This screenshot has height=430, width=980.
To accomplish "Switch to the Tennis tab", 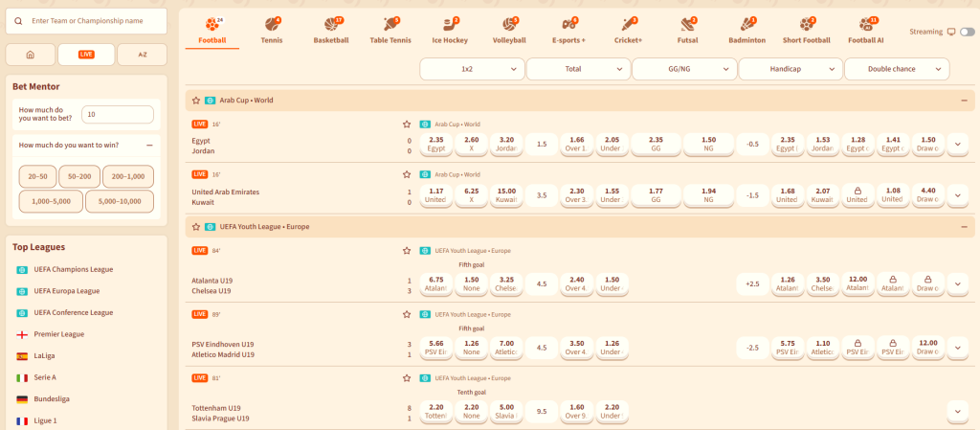I will coord(272,31).
